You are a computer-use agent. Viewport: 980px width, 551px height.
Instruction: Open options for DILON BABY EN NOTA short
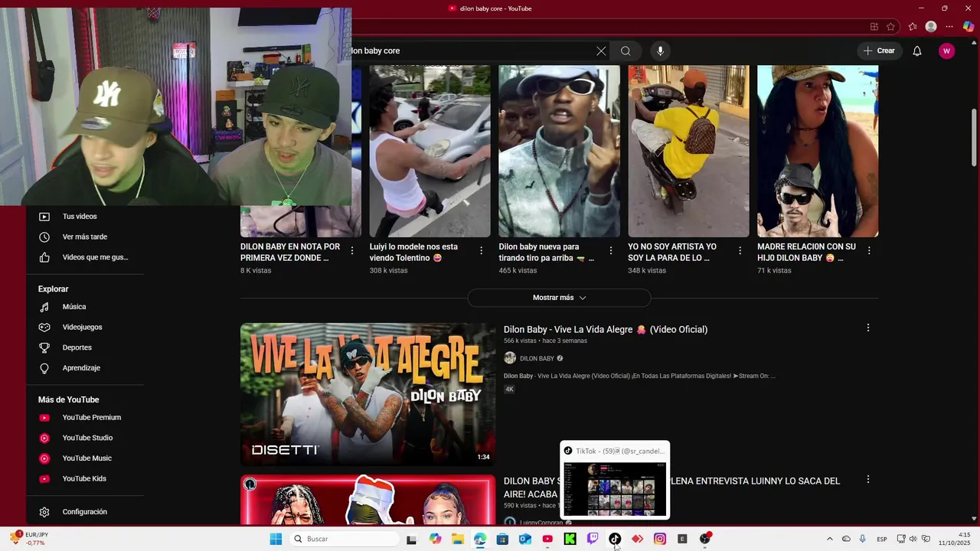tap(352, 251)
